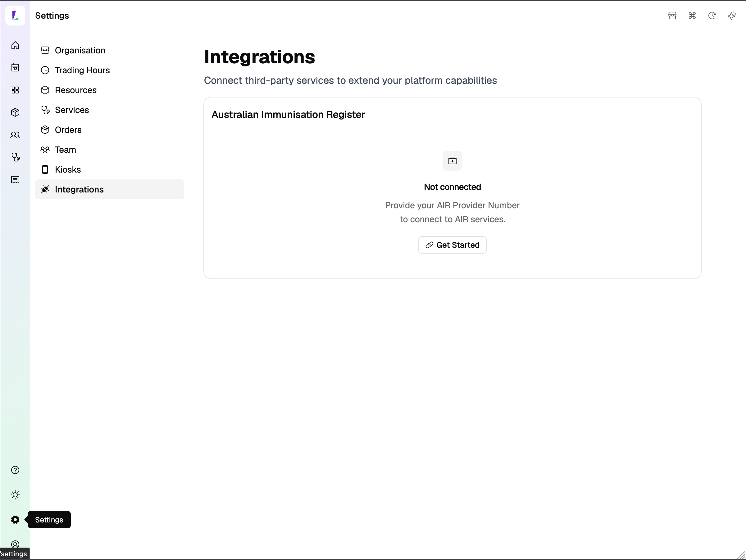
Task: Click the Settings title in header
Action: [52, 16]
